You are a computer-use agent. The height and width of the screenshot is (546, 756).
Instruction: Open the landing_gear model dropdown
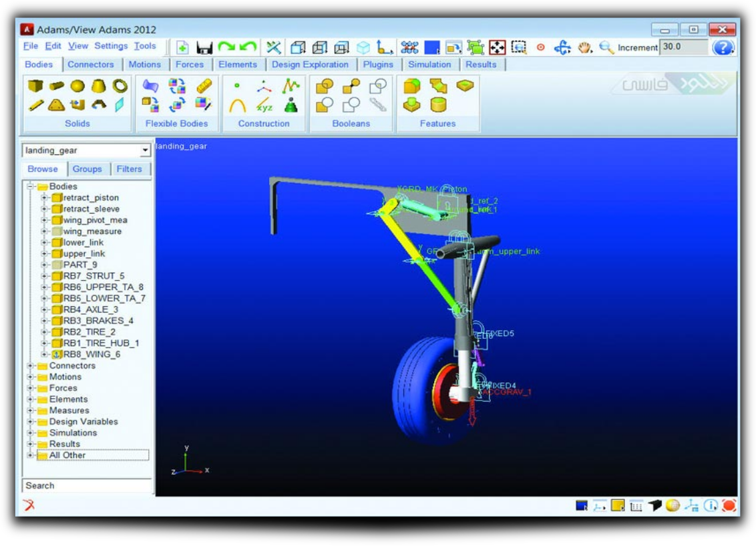coord(145,150)
